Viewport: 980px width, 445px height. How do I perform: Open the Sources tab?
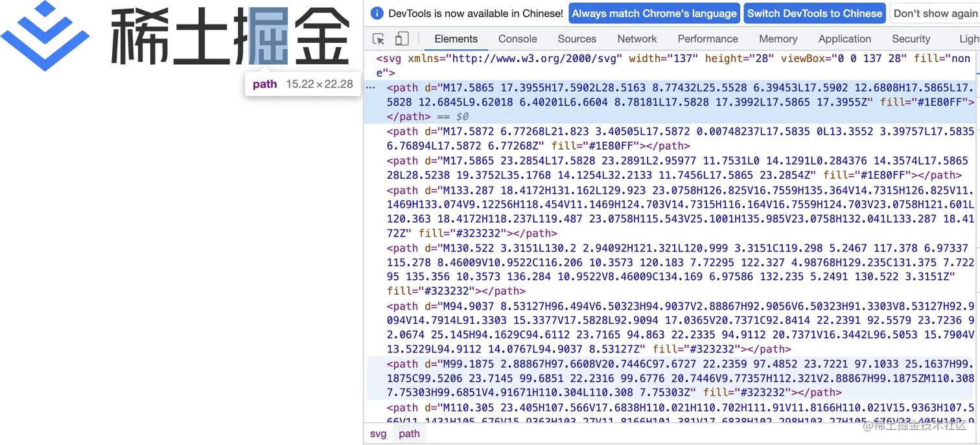pos(577,39)
